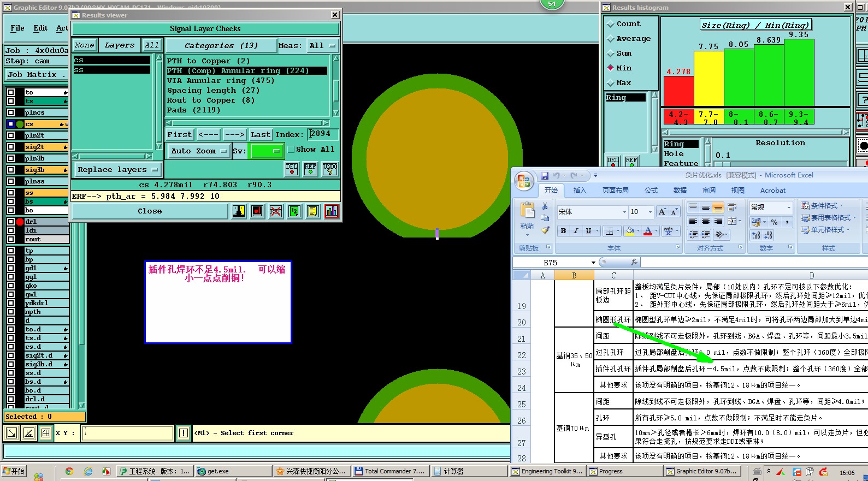Open the Replace layers dropdown

(x=117, y=170)
